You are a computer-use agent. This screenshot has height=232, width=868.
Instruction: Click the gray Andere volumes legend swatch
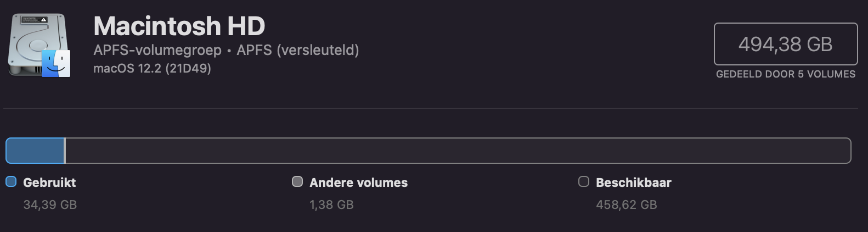point(297,182)
